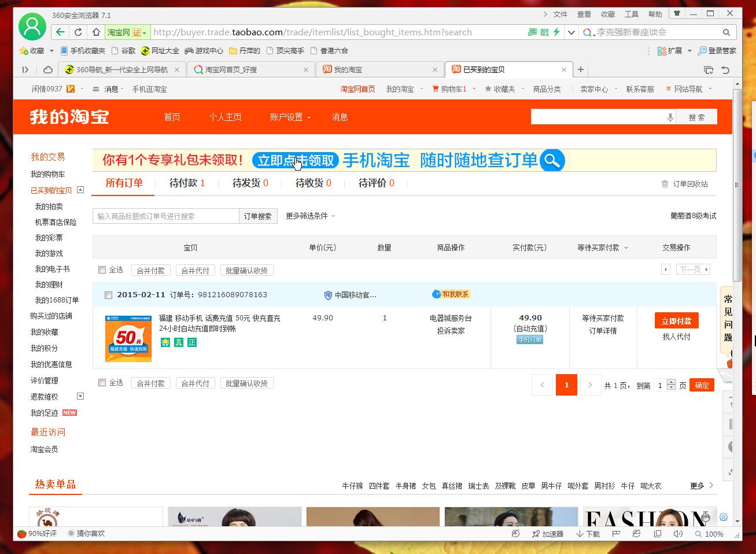Expand the 退款维权 sidebar section
756x554 pixels.
[80, 396]
